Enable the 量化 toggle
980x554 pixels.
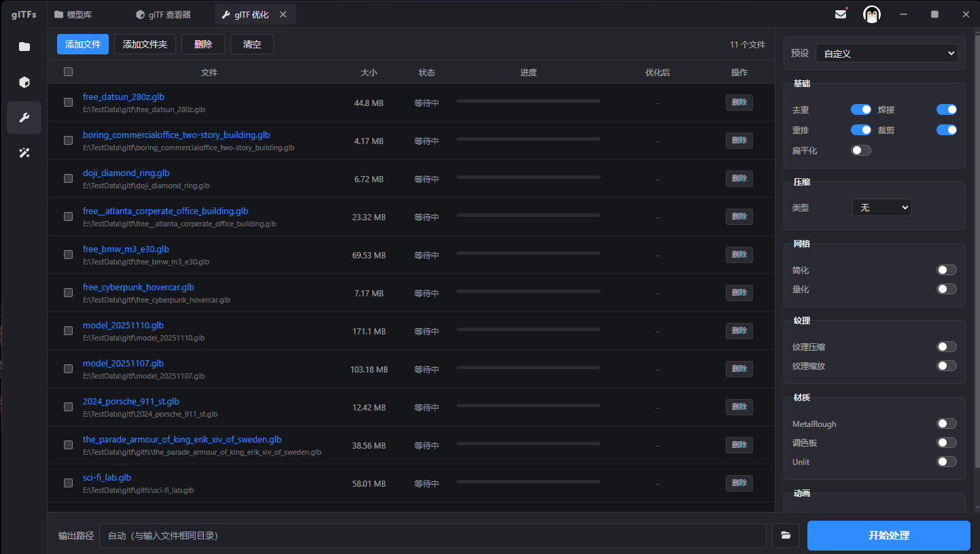(947, 289)
